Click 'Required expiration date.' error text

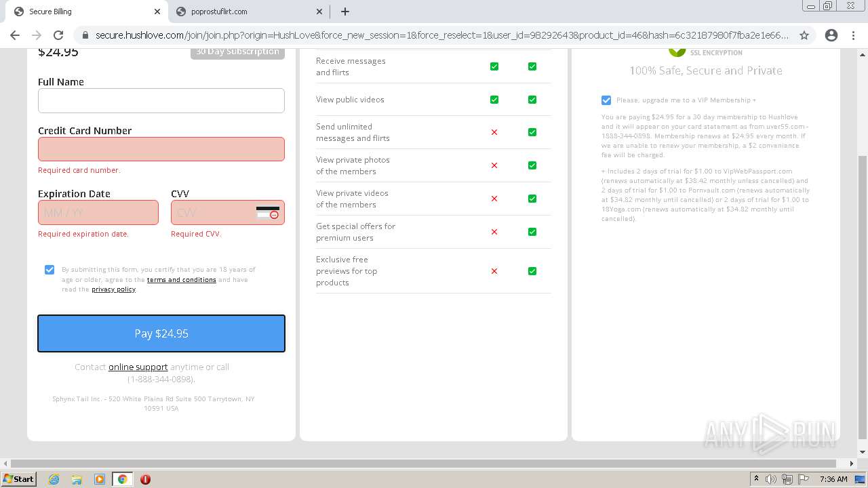coord(83,234)
